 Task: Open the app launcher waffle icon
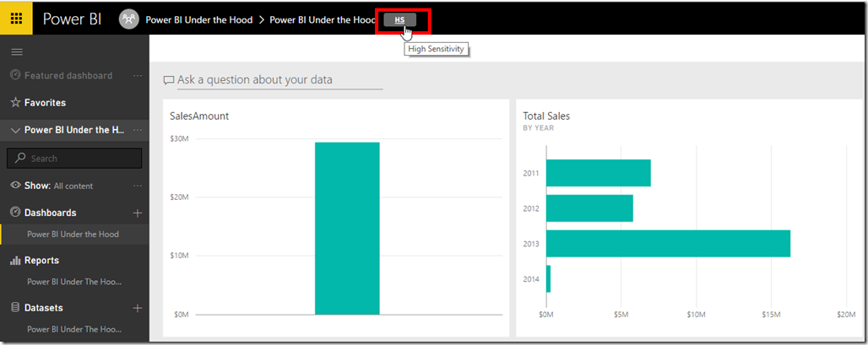17,19
